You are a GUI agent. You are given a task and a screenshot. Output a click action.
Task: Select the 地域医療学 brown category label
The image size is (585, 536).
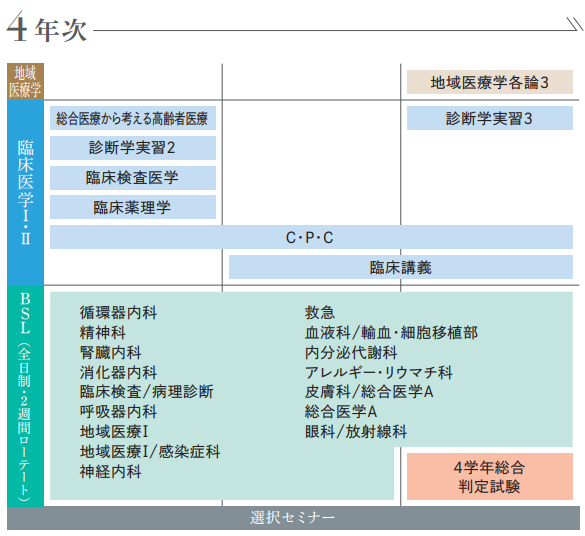pos(25,81)
